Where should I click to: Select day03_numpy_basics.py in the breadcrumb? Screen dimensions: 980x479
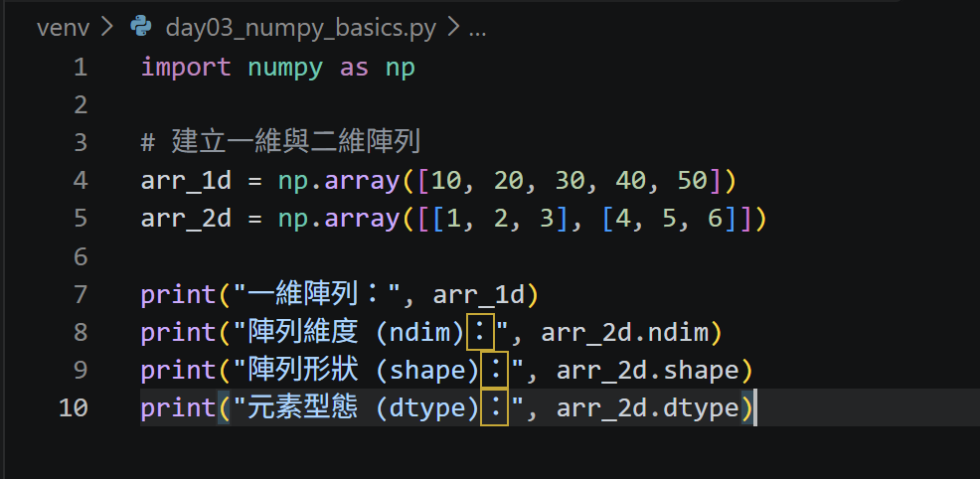[x=300, y=29]
